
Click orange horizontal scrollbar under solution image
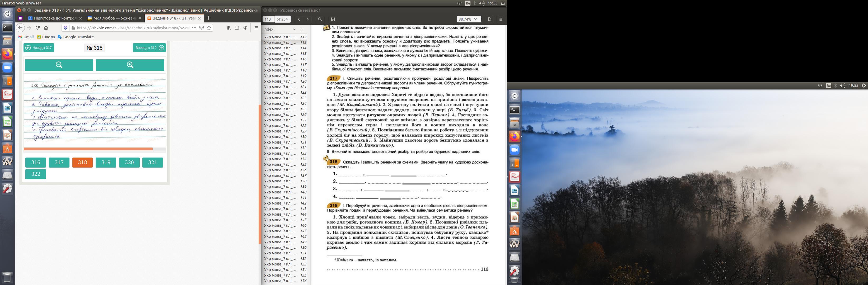(x=88, y=149)
